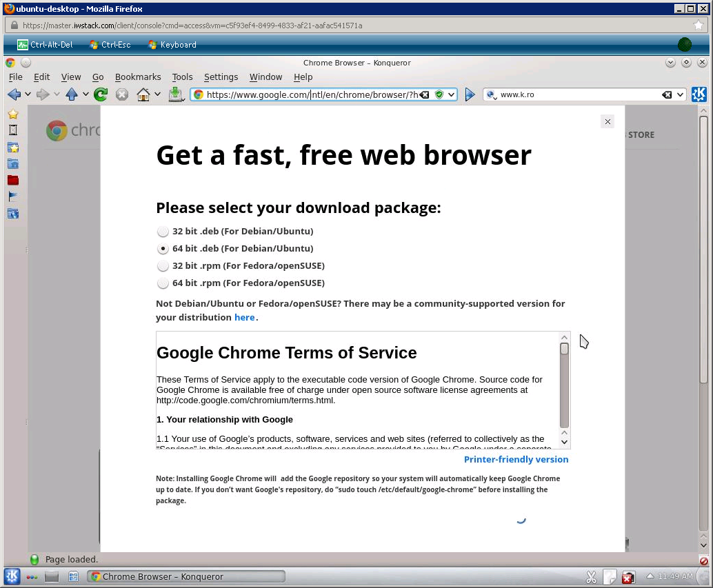Expand the URL address history dropdown
The width and height of the screenshot is (713, 588).
[451, 94]
